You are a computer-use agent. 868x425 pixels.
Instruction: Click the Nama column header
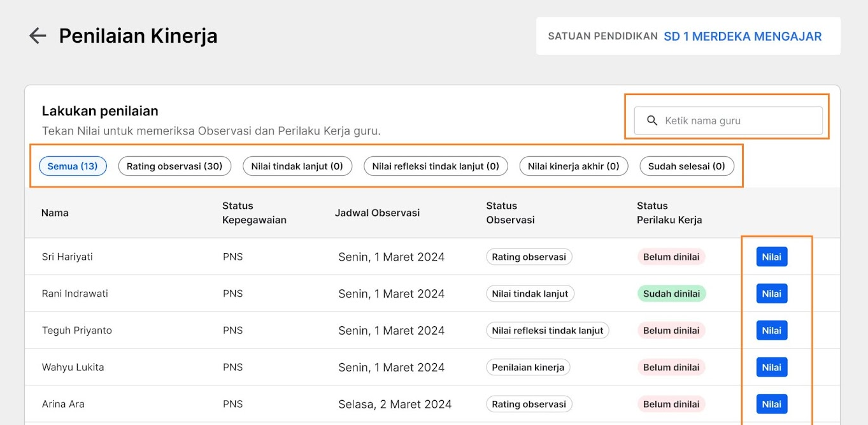click(x=55, y=213)
